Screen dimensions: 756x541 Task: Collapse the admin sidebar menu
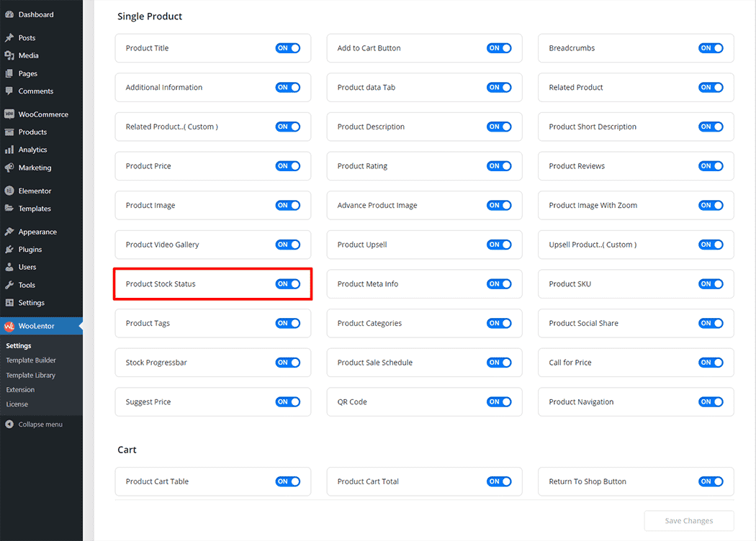coord(34,424)
